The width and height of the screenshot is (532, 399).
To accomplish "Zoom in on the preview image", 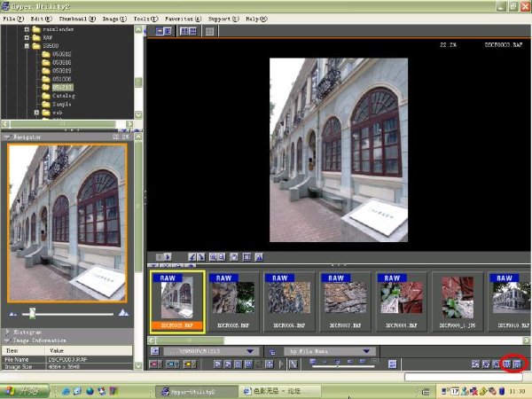I will pyautogui.click(x=213, y=257).
